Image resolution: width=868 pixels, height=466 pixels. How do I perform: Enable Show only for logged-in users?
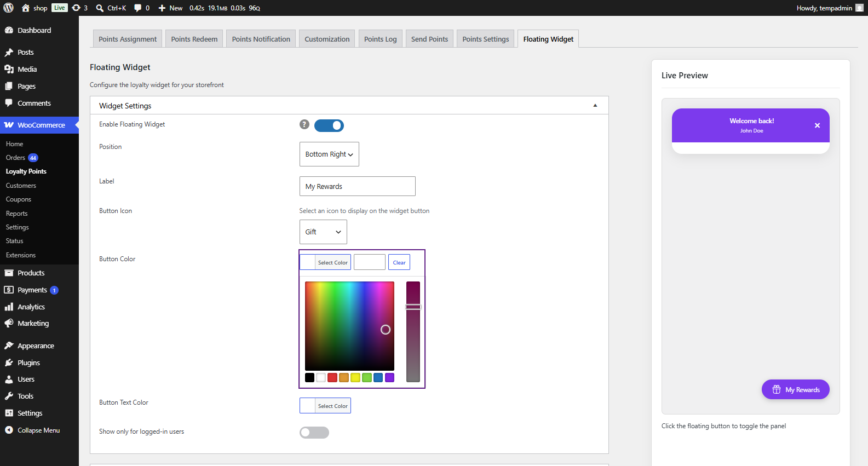tap(314, 433)
